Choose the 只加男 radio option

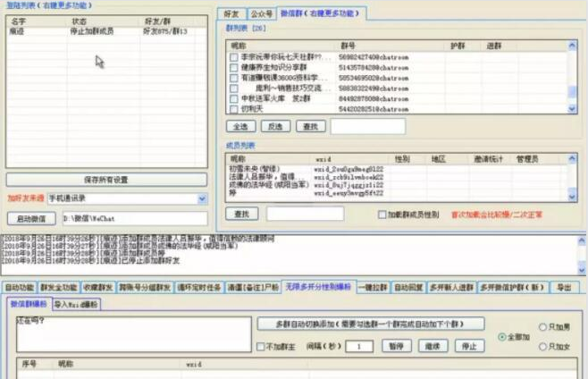[x=542, y=327]
